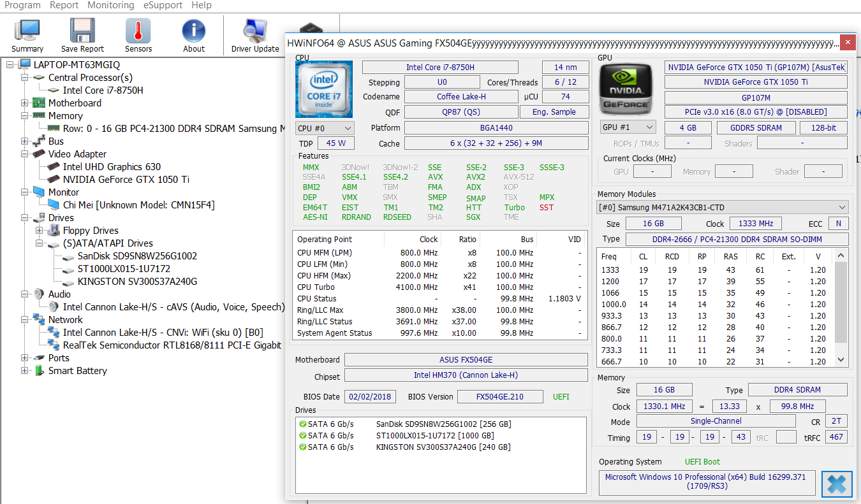Screen dimensions: 861x504
Task: Click the Save Report floppy icon
Action: click(82, 31)
